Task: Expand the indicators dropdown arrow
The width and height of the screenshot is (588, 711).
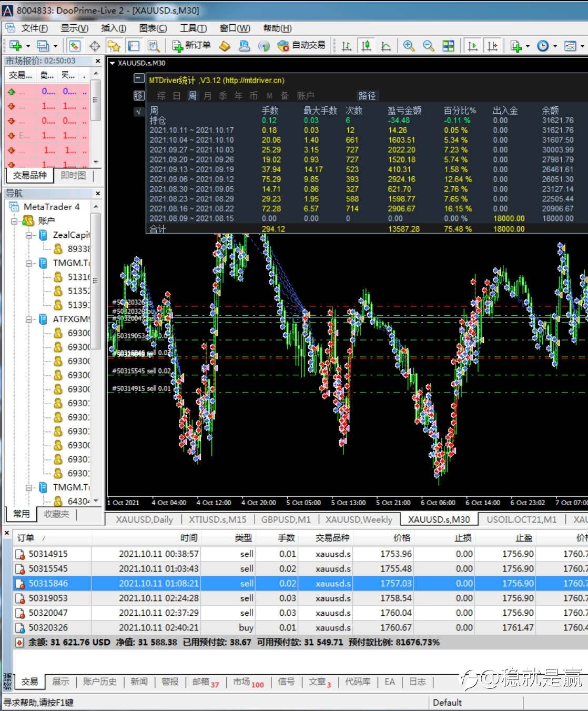Action: pyautogui.click(x=528, y=46)
